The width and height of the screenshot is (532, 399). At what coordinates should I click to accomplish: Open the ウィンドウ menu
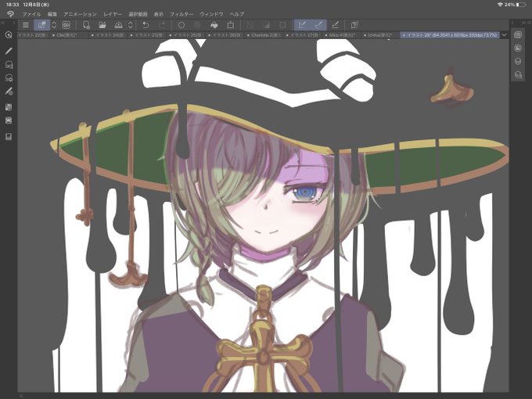(211, 14)
